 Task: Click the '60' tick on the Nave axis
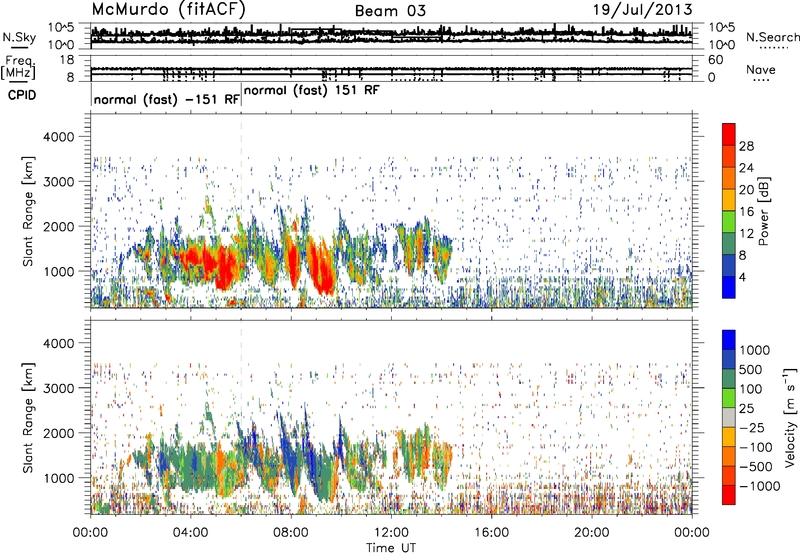[x=715, y=60]
